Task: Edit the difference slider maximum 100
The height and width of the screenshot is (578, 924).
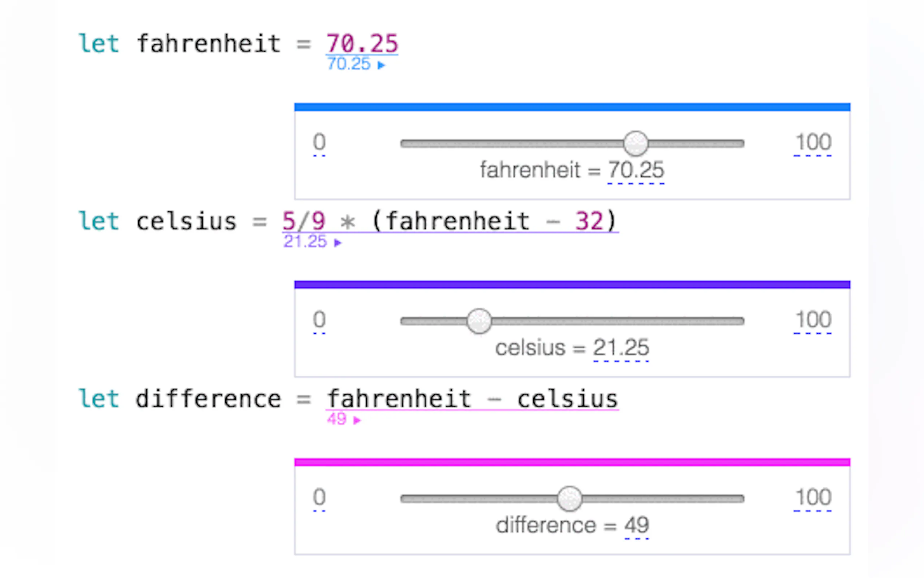Action: coord(813,497)
